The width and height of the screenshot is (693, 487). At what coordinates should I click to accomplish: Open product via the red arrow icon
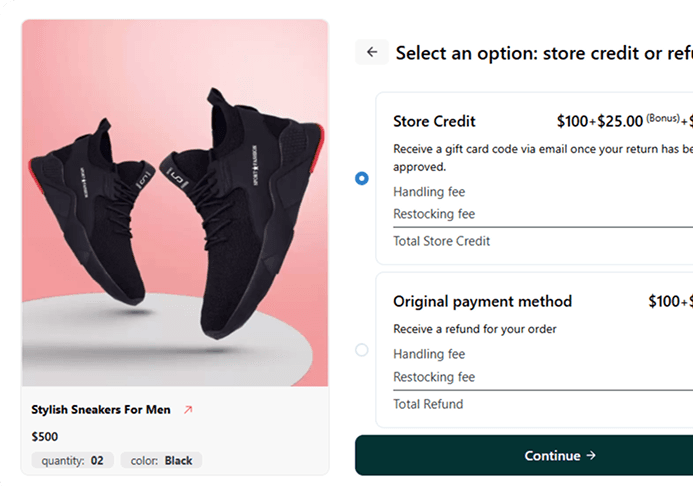188,410
